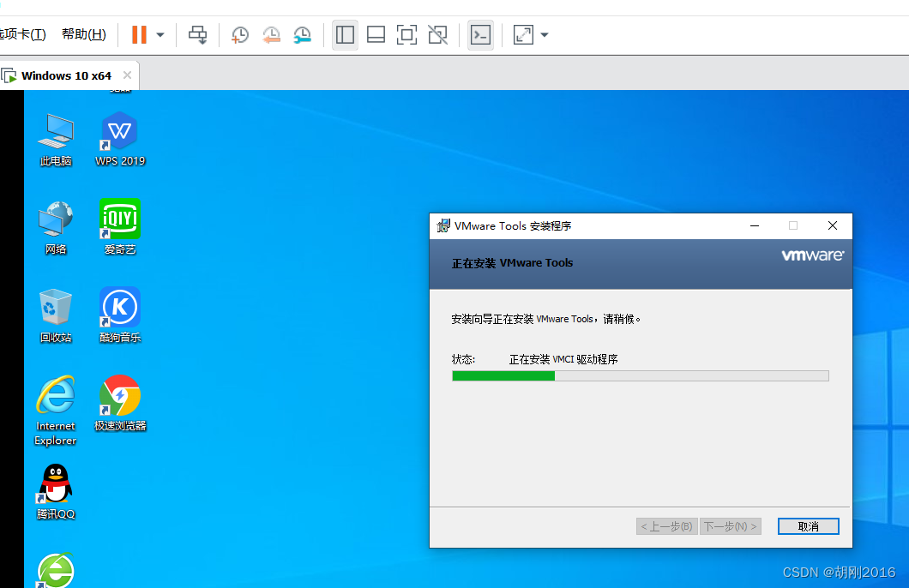Screen dimensions: 909x588
Task: Toggle the thumbnail bar icon
Action: (x=376, y=34)
